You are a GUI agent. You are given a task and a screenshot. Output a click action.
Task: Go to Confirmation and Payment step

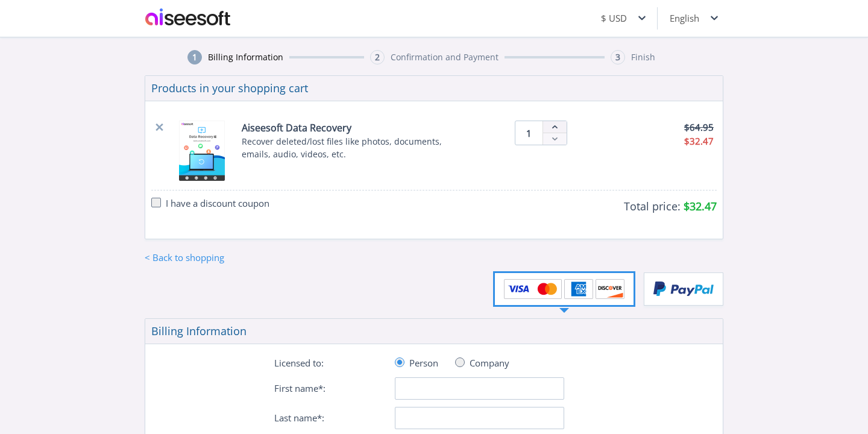[444, 57]
